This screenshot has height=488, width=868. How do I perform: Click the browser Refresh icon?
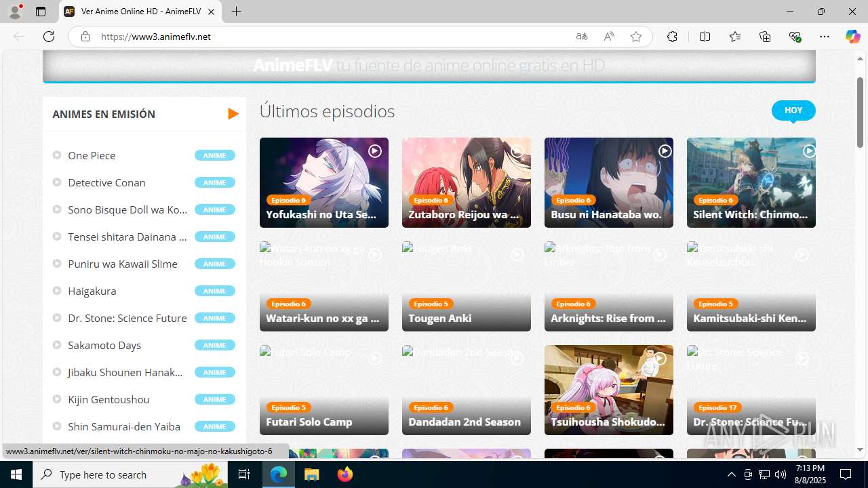point(49,37)
